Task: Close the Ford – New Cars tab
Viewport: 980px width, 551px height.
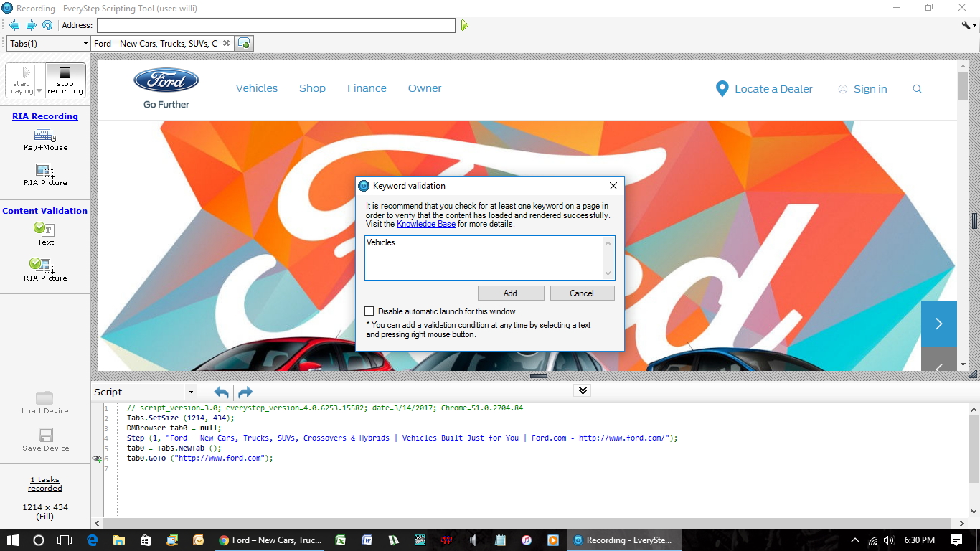Action: click(x=226, y=43)
